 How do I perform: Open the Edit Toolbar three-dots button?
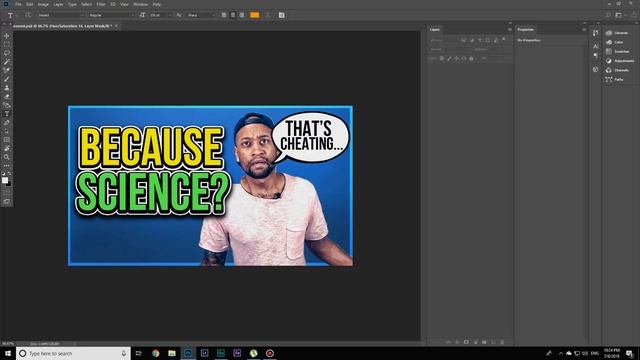tap(7, 166)
